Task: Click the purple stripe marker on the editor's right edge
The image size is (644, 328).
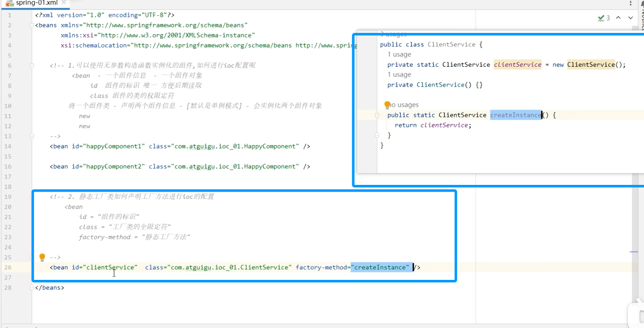Action: click(x=634, y=252)
